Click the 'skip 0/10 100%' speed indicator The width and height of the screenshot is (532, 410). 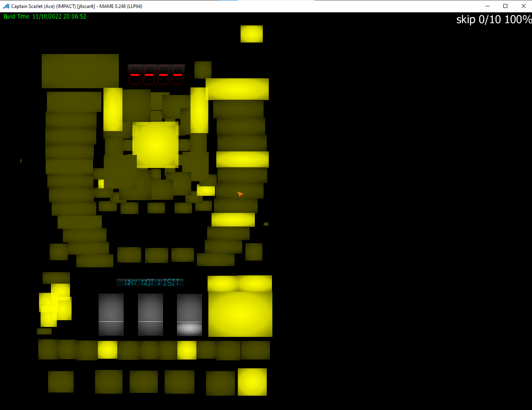(494, 19)
